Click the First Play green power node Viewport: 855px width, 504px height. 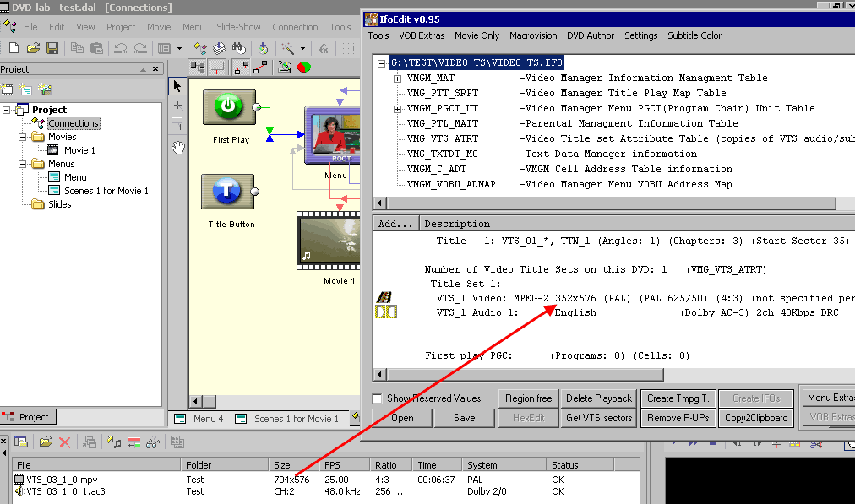click(x=229, y=107)
